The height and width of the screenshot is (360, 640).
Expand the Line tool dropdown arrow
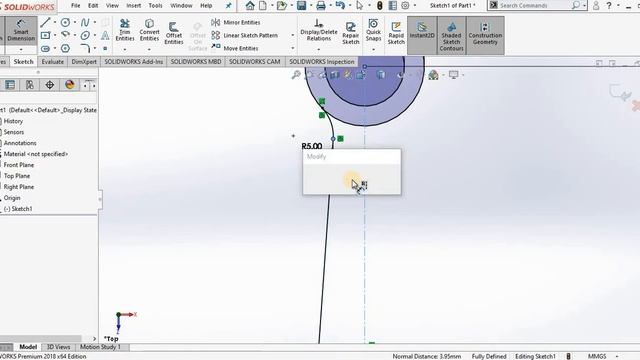pyautogui.click(x=55, y=22)
